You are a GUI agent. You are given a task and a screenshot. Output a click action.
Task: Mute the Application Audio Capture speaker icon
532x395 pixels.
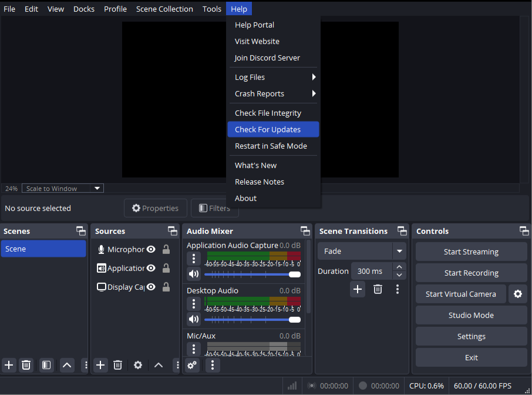point(194,274)
